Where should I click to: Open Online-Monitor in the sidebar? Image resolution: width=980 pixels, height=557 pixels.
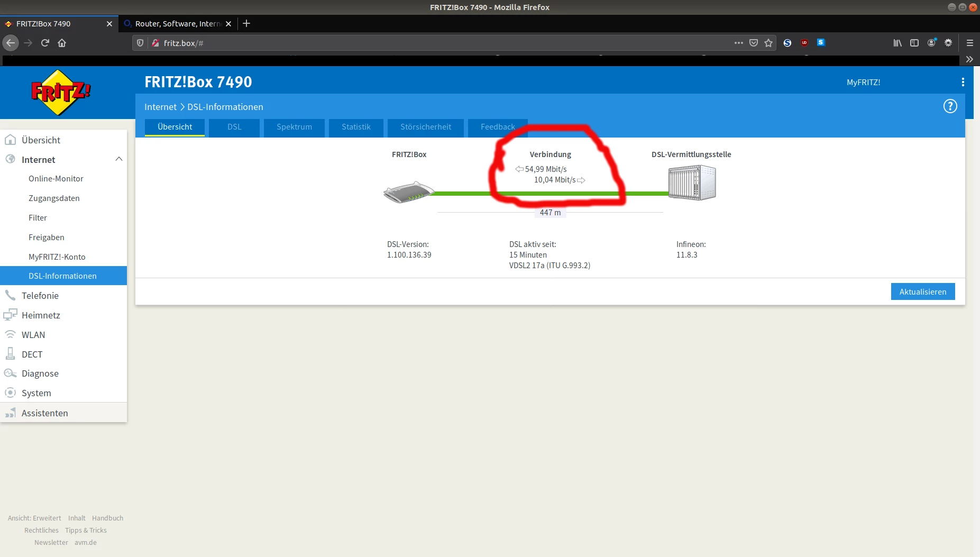pyautogui.click(x=63, y=179)
